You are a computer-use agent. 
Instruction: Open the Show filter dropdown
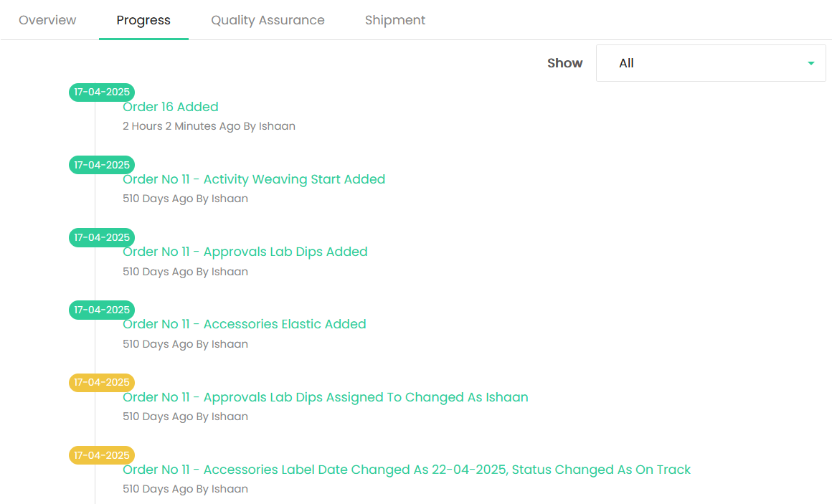click(x=711, y=63)
